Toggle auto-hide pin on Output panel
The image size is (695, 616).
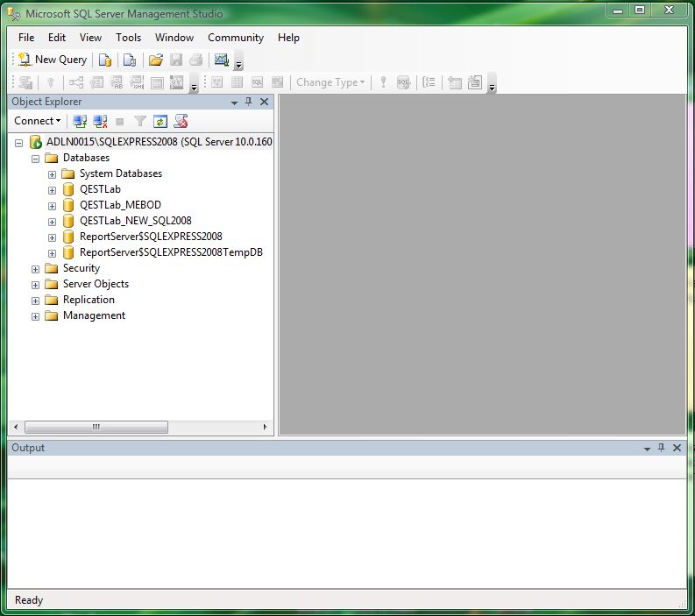coord(662,448)
